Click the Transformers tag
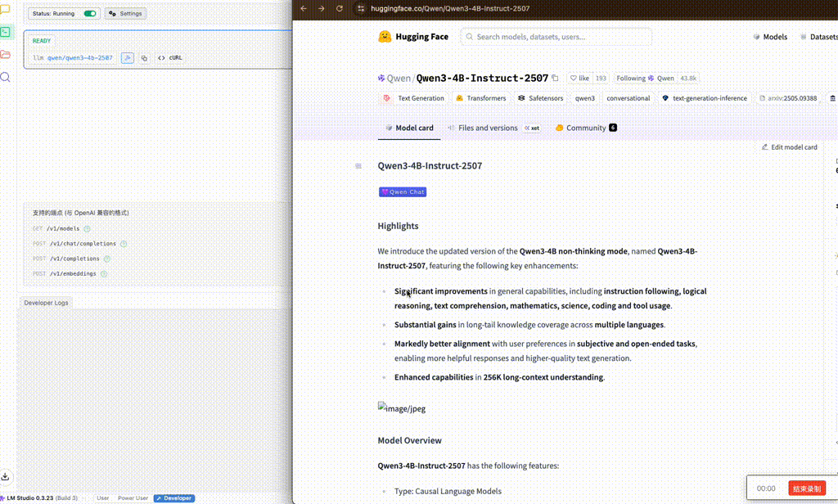 pyautogui.click(x=480, y=98)
